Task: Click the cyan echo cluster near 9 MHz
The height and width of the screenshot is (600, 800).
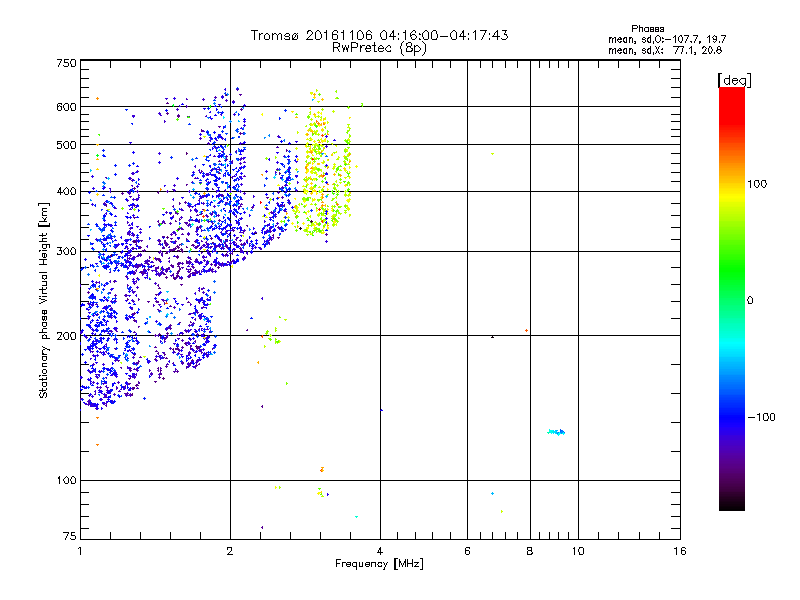Action: click(556, 432)
